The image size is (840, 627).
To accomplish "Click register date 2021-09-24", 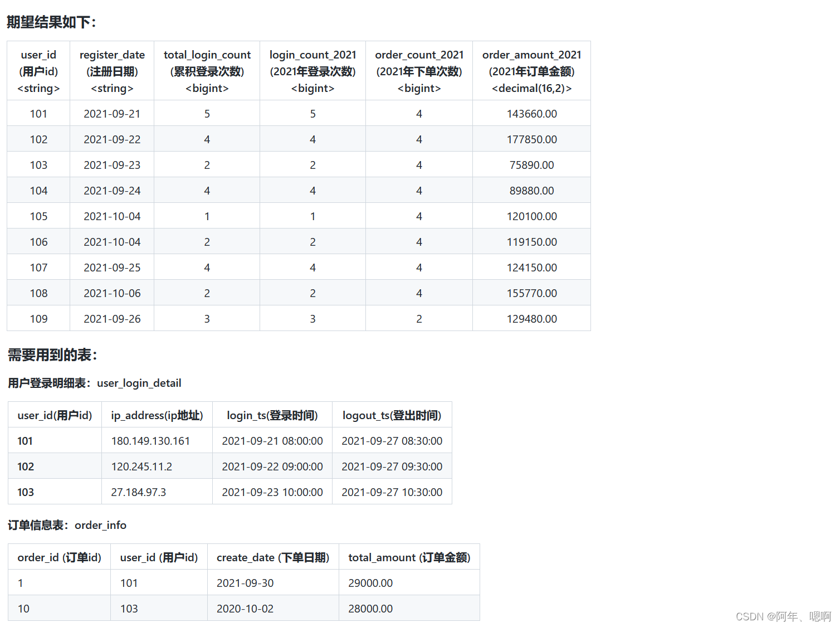I will coord(112,191).
